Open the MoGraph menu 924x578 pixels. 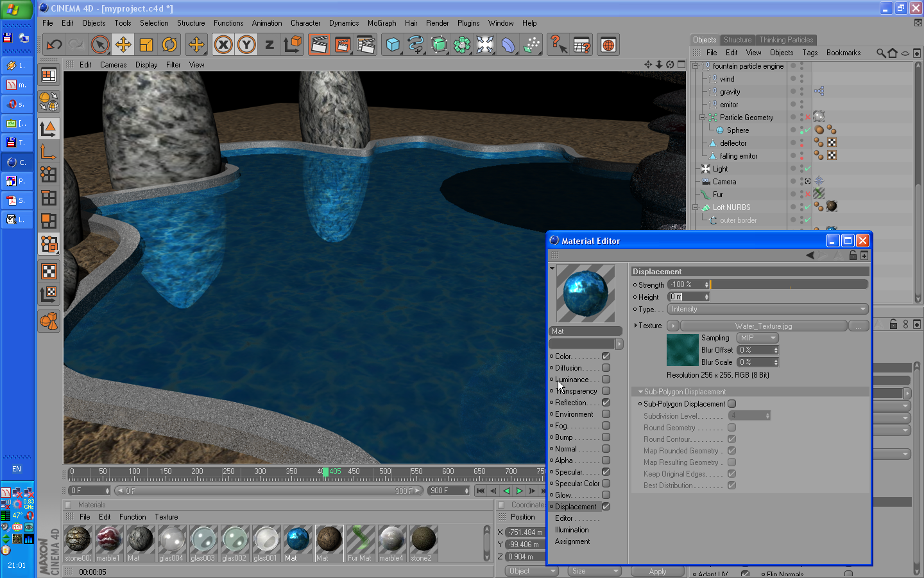(382, 23)
